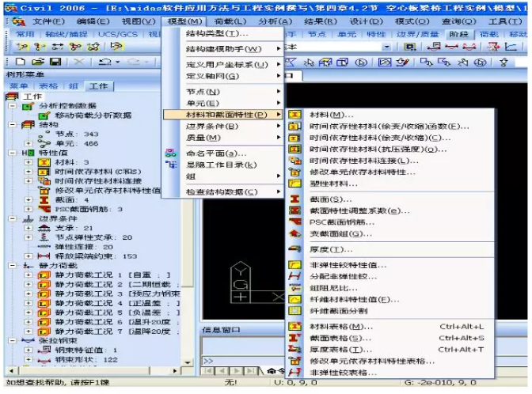The width and height of the screenshot is (532, 394).
Task: Open the 边界条件(B) submenu
Action: pyautogui.click(x=223, y=126)
